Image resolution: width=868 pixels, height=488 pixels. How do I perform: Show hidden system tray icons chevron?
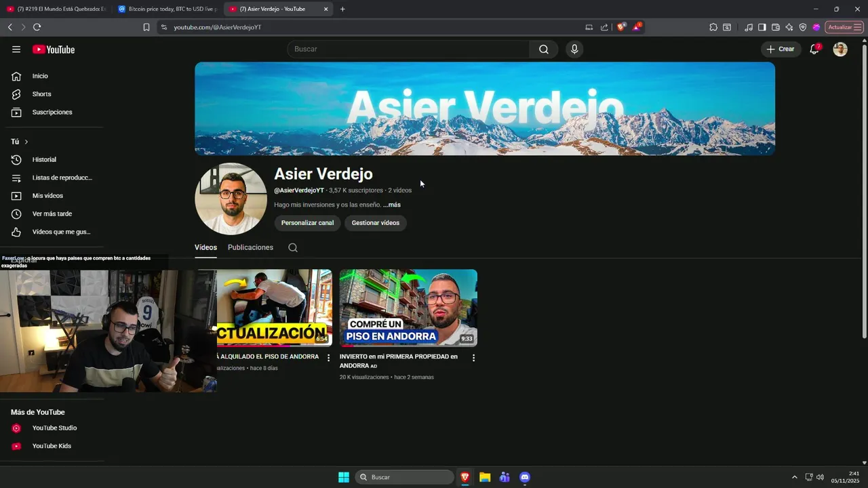pyautogui.click(x=795, y=477)
